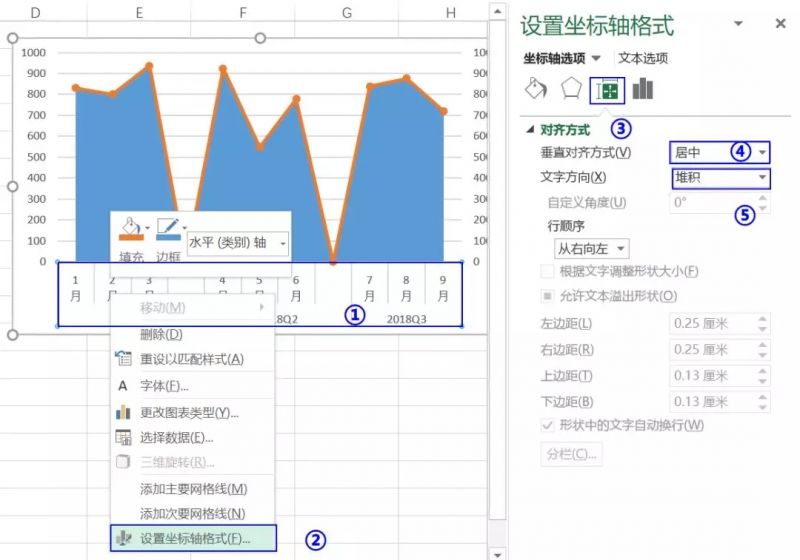Increase or decrease 左边距 with stepper
The image size is (800, 560).
pyautogui.click(x=762, y=323)
